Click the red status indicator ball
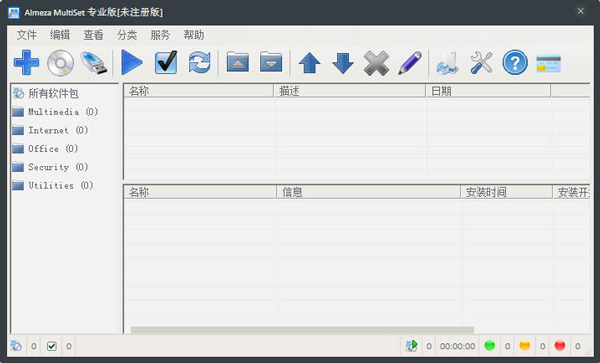The height and width of the screenshot is (363, 600). [x=560, y=346]
